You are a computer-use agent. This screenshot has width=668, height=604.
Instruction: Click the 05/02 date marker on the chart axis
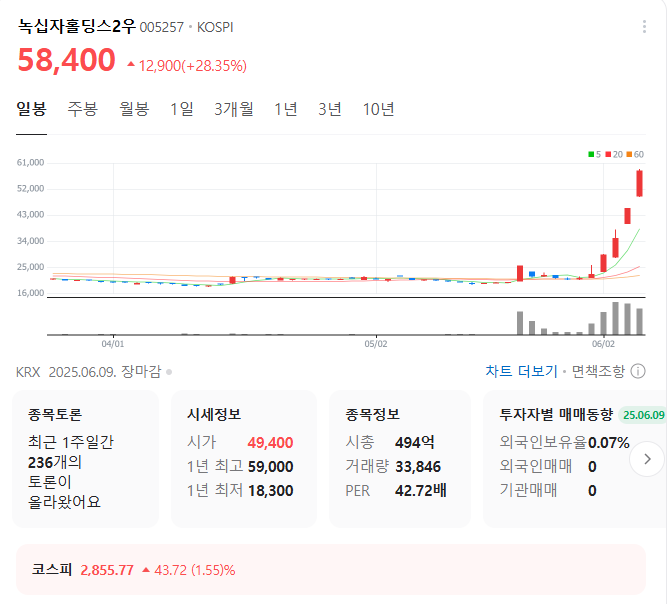[376, 344]
